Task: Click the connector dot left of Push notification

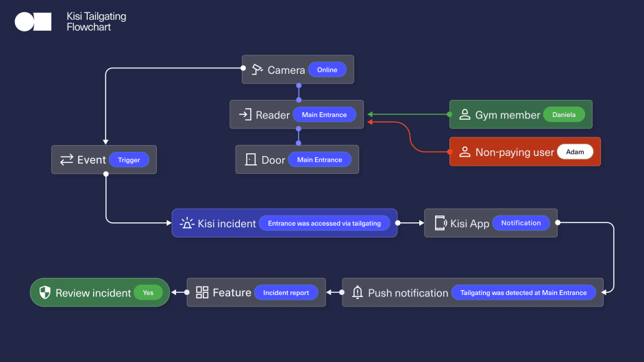Action: coord(342,292)
